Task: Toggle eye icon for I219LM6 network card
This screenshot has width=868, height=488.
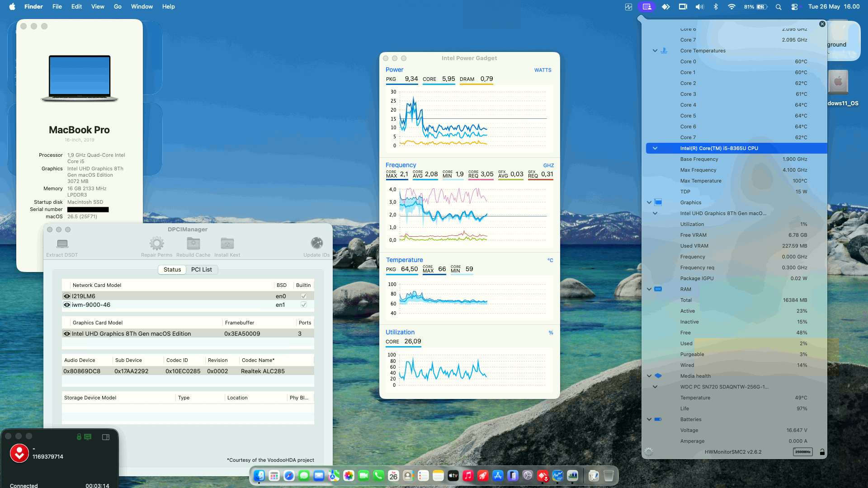Action: pyautogui.click(x=67, y=296)
